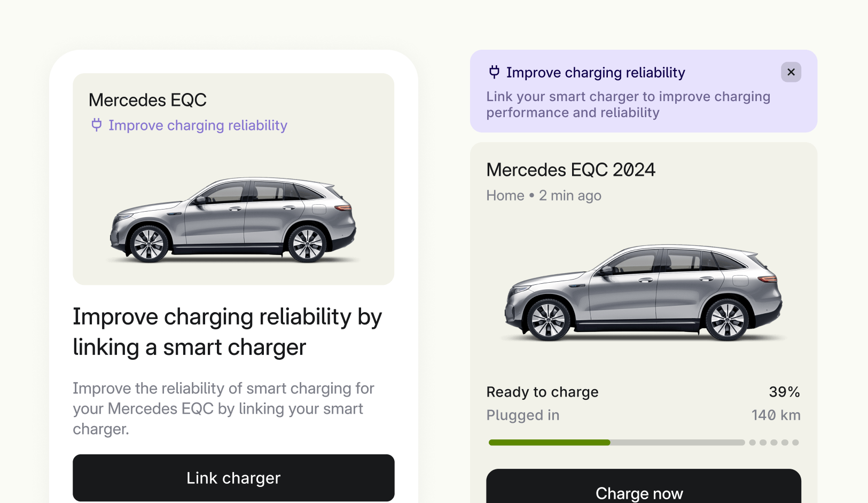The height and width of the screenshot is (503, 868).
Task: Tap the 140 km range estimate
Action: click(776, 415)
